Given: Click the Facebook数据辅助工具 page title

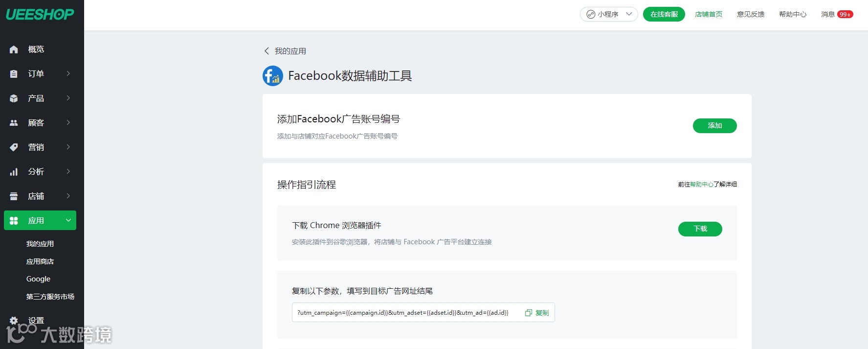Looking at the screenshot, I should click(350, 76).
